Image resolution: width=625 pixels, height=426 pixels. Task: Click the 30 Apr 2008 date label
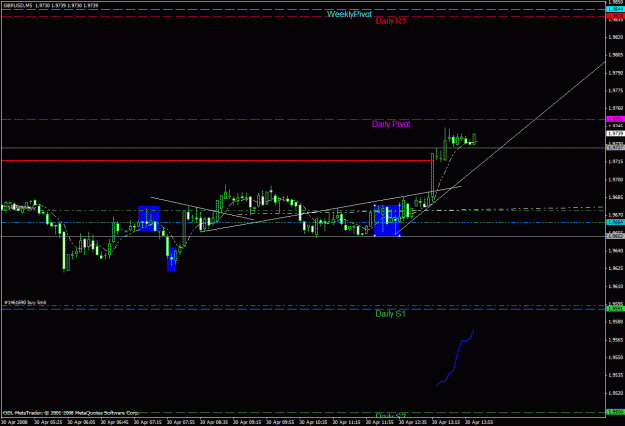[x=15, y=422]
